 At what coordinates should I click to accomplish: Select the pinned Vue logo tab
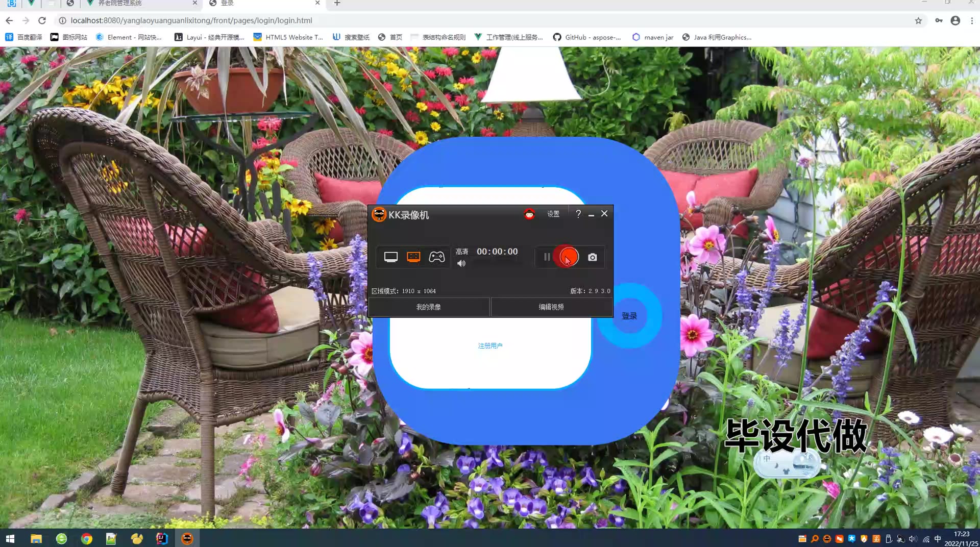pos(31,3)
